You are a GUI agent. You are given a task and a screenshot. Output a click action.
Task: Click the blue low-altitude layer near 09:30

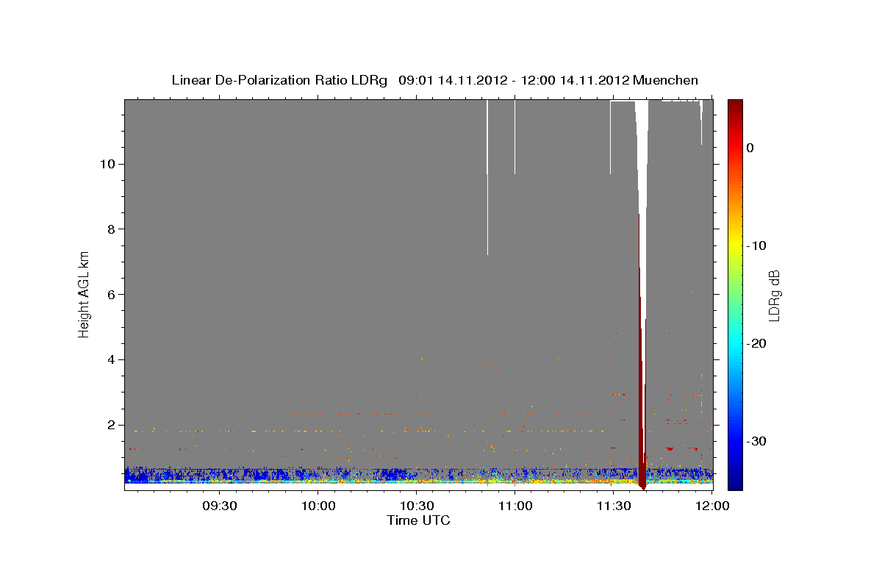point(220,474)
